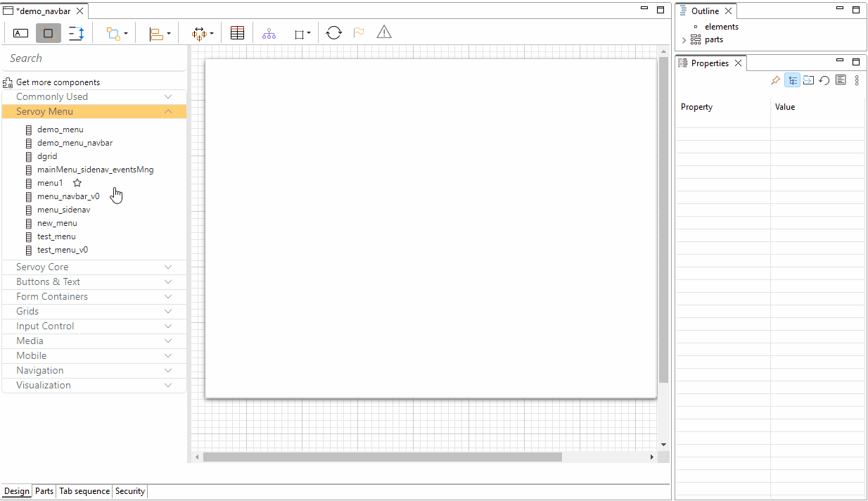Collapse the Servoy Menu category
This screenshot has width=868, height=501.
94,111
